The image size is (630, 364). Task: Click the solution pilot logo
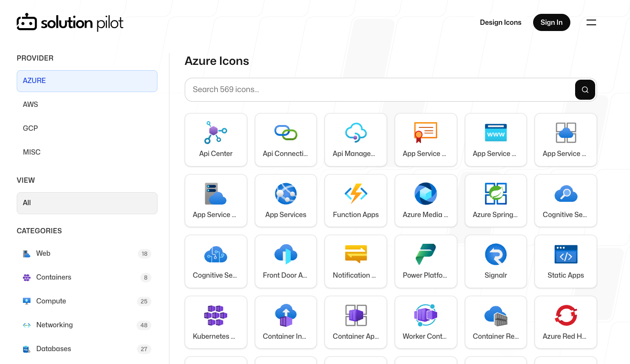(x=70, y=22)
